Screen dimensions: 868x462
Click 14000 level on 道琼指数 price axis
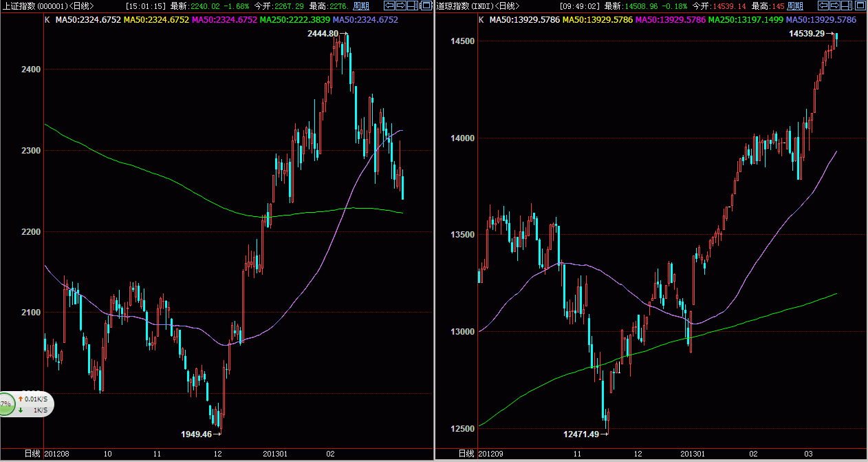[462, 138]
